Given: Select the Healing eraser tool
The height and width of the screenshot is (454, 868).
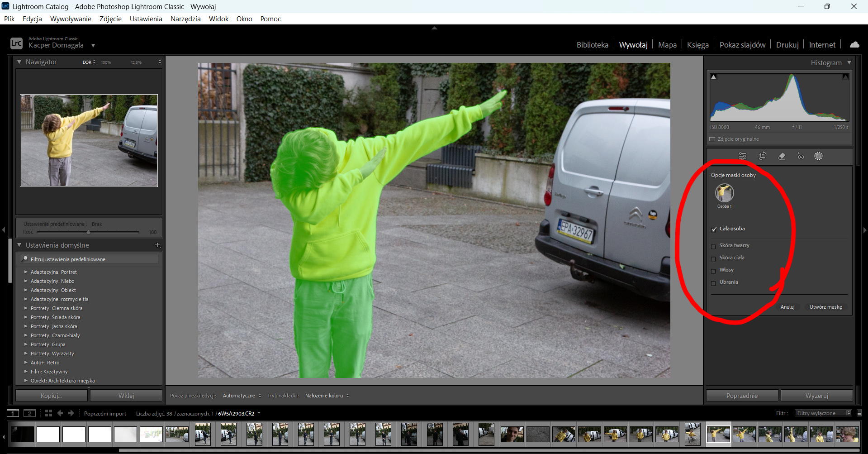Looking at the screenshot, I should pyautogui.click(x=782, y=156).
